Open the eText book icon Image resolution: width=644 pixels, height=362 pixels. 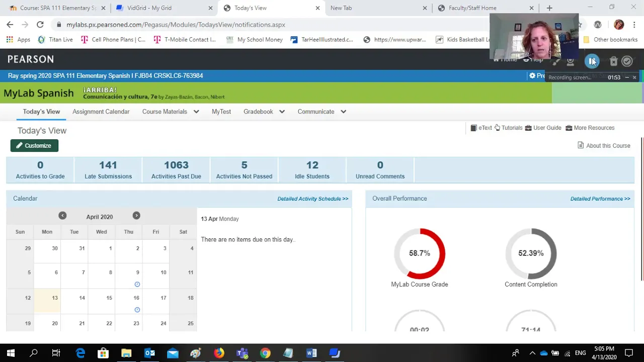(473, 128)
